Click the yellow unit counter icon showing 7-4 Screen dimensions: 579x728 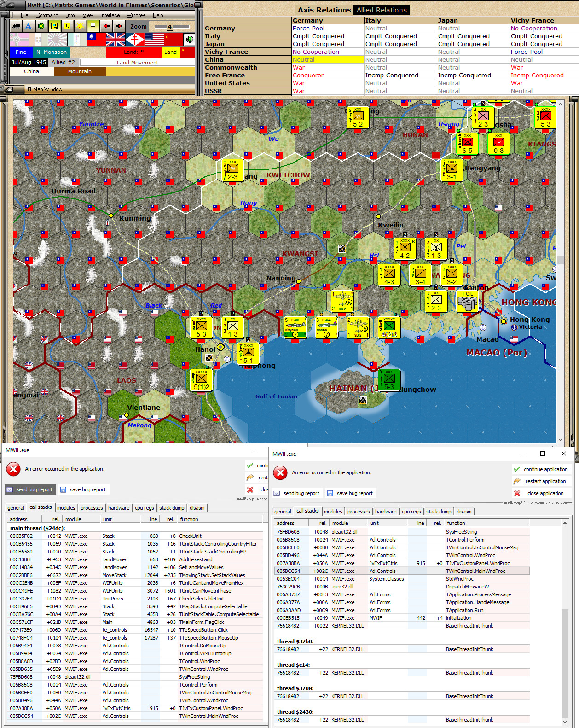click(54, 26)
